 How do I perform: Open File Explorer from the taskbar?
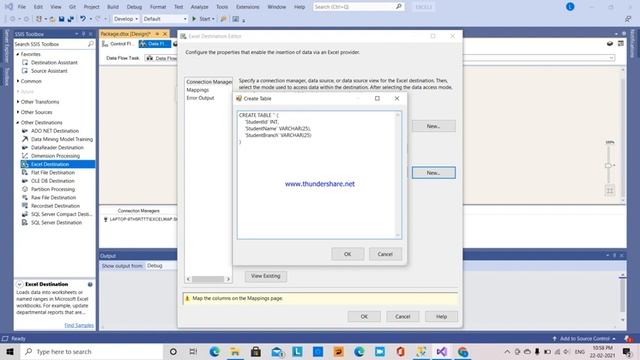pyautogui.click(x=235, y=351)
